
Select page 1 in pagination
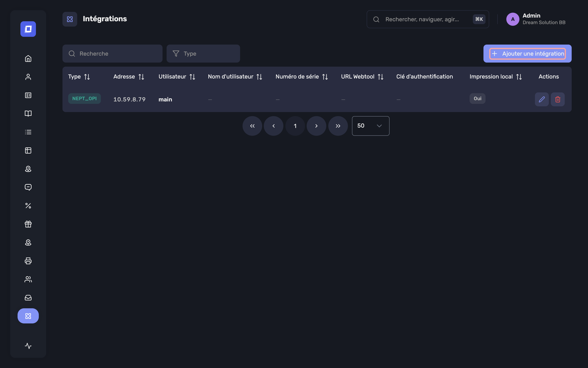[295, 126]
